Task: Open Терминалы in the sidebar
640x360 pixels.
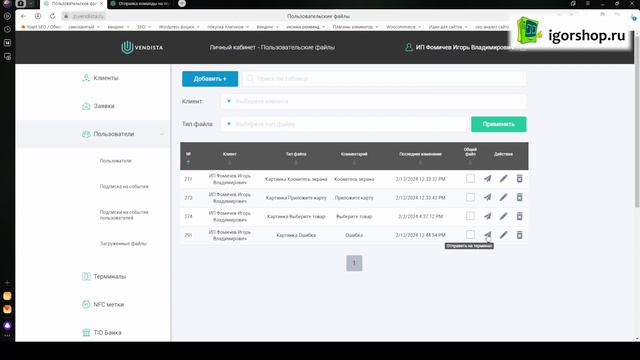Action: coord(110,276)
